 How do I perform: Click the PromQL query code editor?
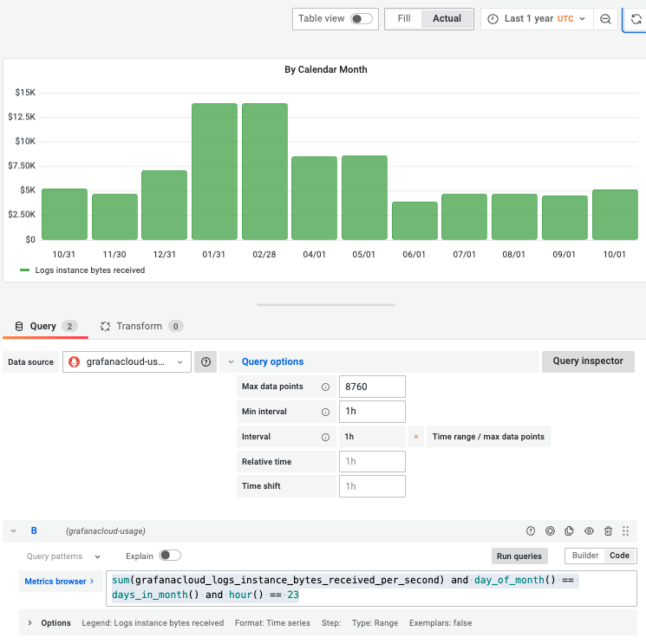pos(371,589)
